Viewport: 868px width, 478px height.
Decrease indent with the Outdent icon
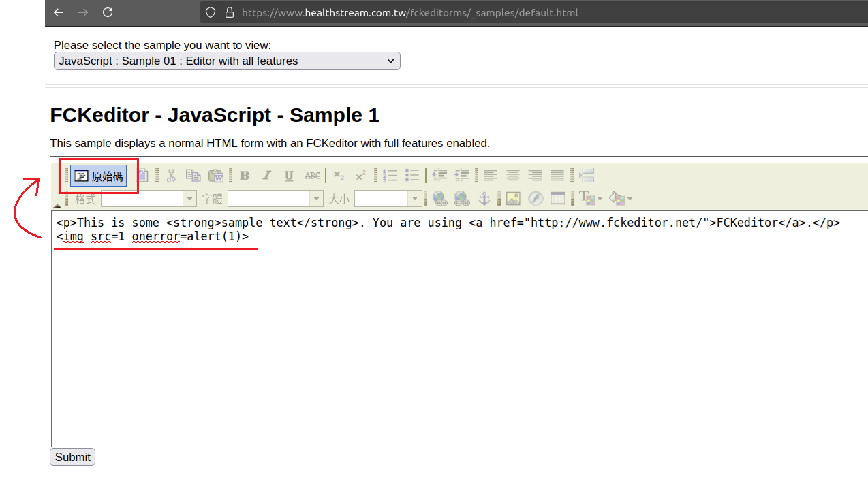click(x=439, y=176)
